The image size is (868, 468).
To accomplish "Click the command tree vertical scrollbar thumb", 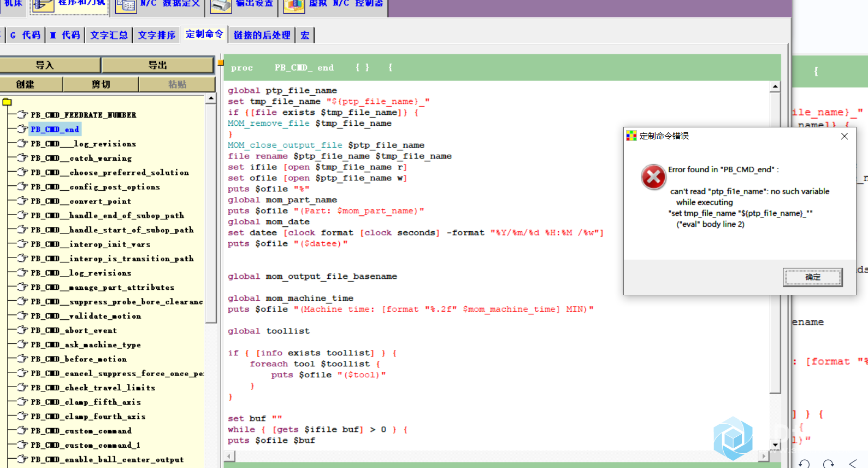I will pyautogui.click(x=211, y=213).
